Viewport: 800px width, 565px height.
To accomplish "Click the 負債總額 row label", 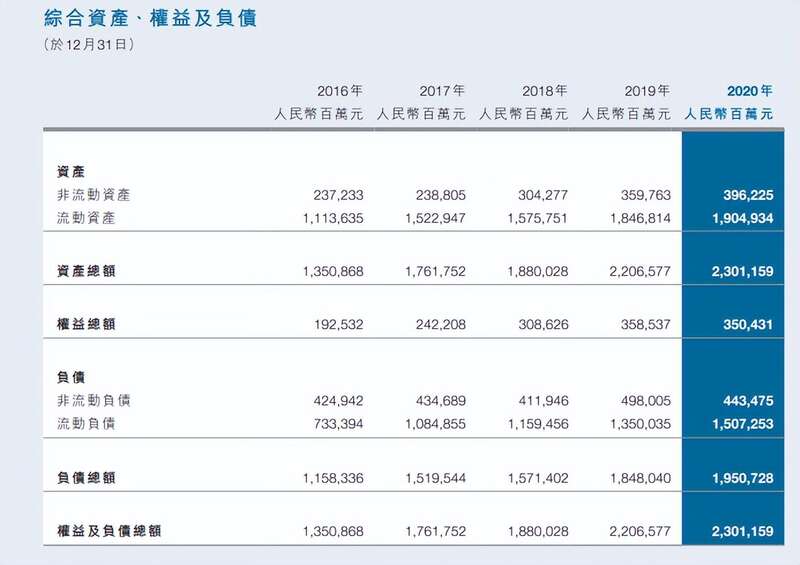I will (x=86, y=478).
